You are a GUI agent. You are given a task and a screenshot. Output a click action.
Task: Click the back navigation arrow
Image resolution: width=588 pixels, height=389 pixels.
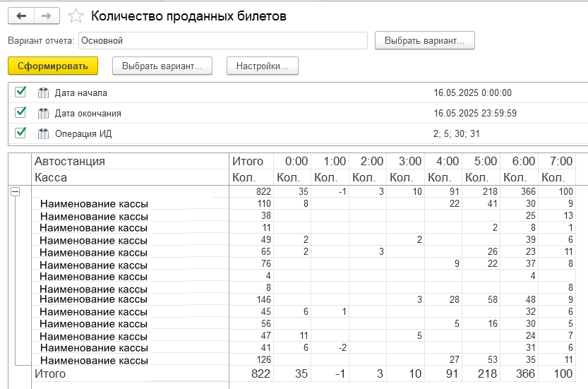[x=21, y=16]
